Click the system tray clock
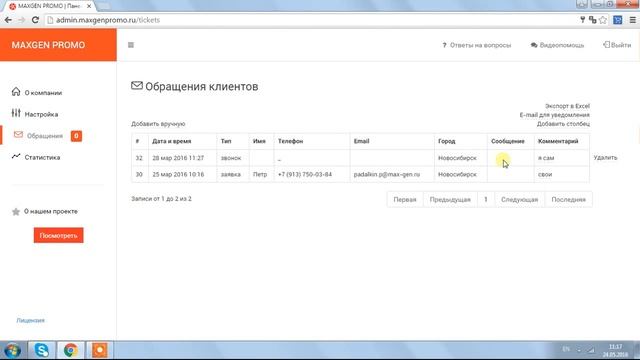The height and width of the screenshot is (360, 640). (616, 351)
